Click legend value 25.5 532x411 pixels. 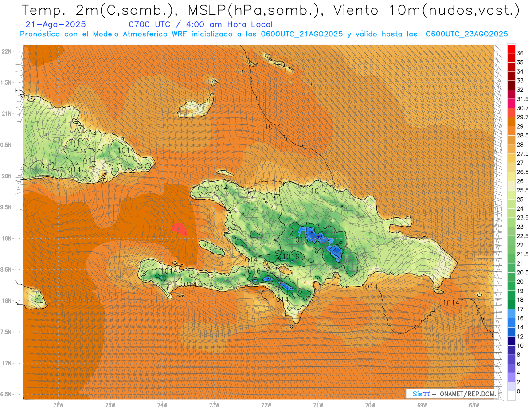523,190
